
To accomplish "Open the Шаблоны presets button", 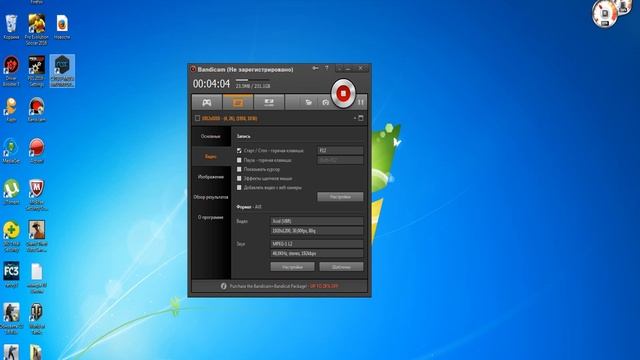I will click(341, 267).
